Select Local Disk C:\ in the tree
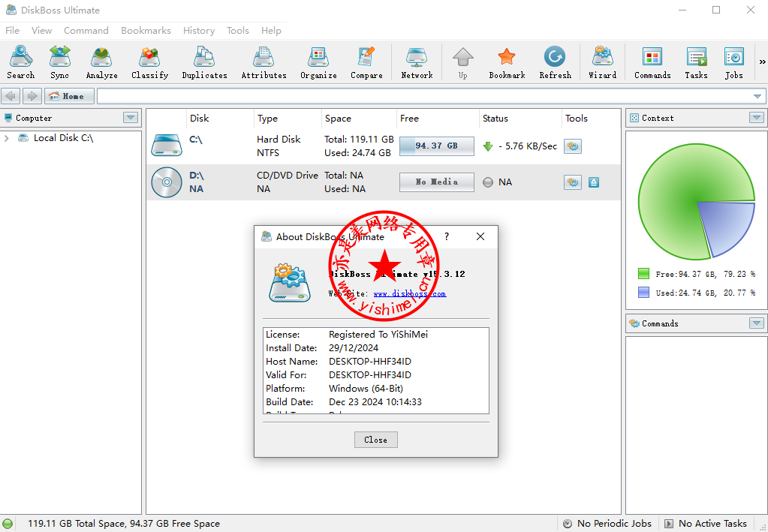The height and width of the screenshot is (532, 768). [63, 138]
